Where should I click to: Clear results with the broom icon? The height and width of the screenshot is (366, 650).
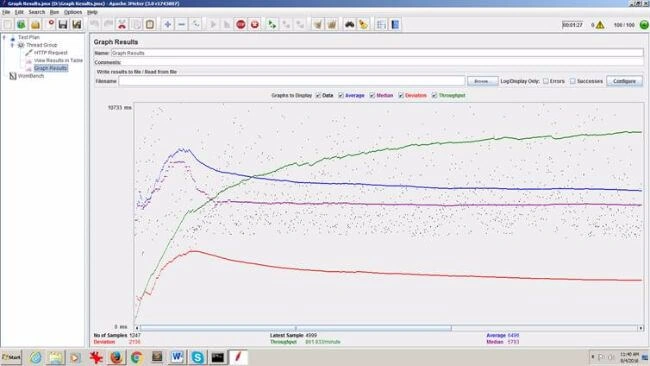(318, 24)
